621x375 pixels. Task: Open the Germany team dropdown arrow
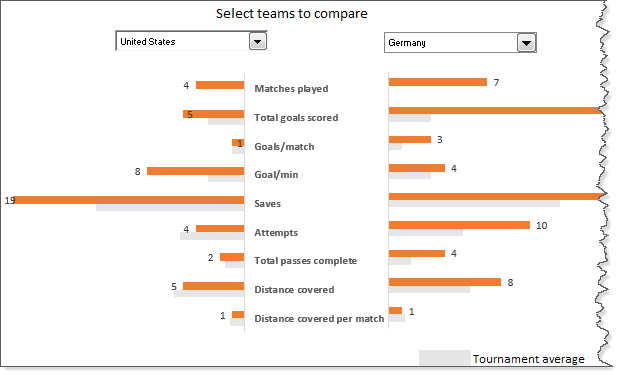526,43
